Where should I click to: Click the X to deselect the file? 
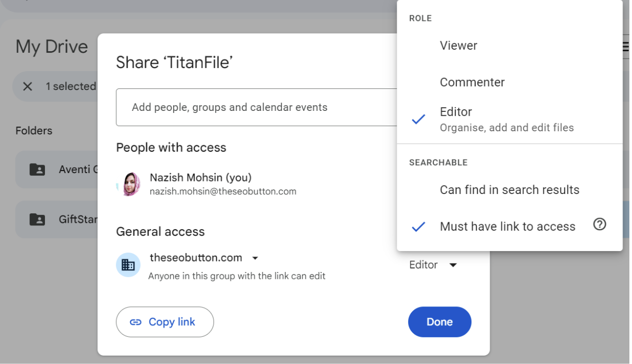[28, 86]
